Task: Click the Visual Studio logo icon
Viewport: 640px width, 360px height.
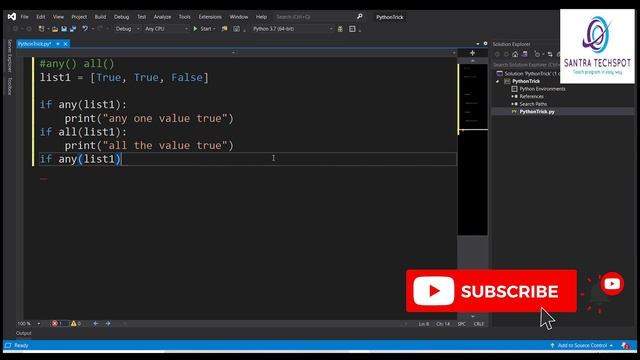Action: coord(12,16)
